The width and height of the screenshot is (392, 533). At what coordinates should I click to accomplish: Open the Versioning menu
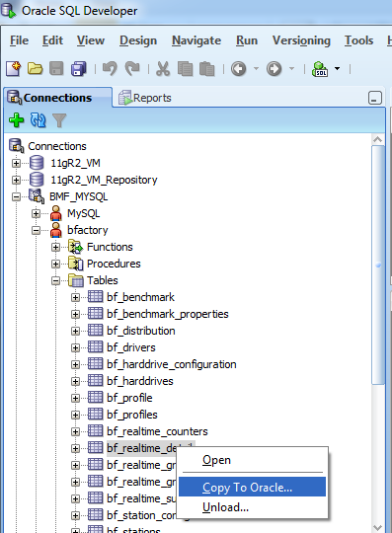301,40
